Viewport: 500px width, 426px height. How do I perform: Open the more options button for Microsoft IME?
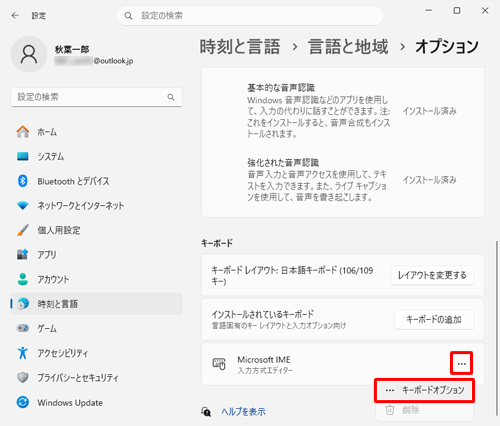[x=462, y=363]
